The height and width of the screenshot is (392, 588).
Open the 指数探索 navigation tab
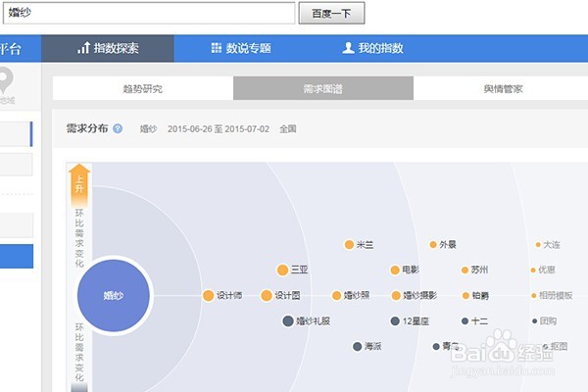point(108,48)
